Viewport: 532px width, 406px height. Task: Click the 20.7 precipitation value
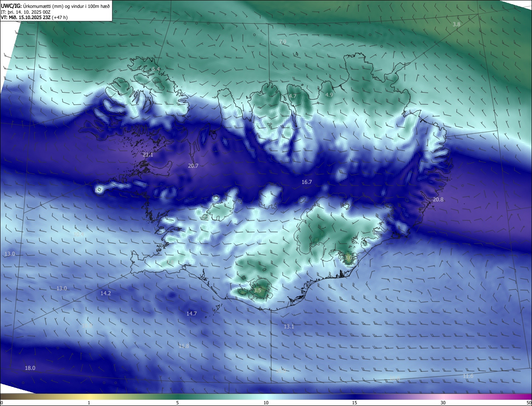pyautogui.click(x=193, y=166)
